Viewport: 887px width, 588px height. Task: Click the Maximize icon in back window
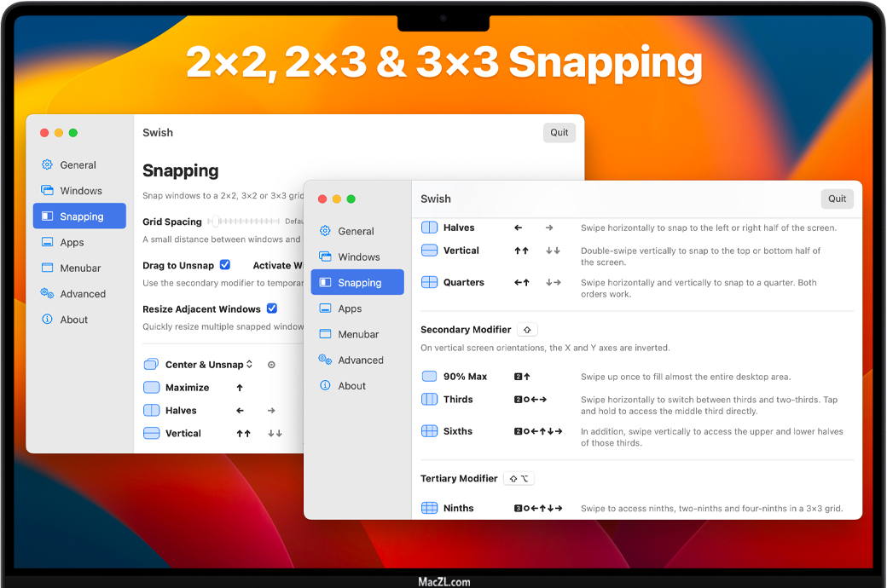click(151, 388)
